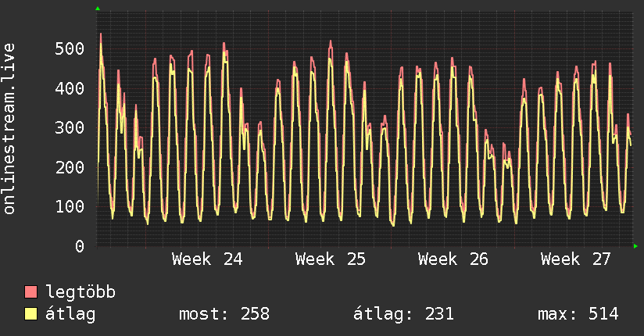Click the Week 27 axis label
Image resolution: width=644 pixels, height=336 pixels.
click(576, 259)
